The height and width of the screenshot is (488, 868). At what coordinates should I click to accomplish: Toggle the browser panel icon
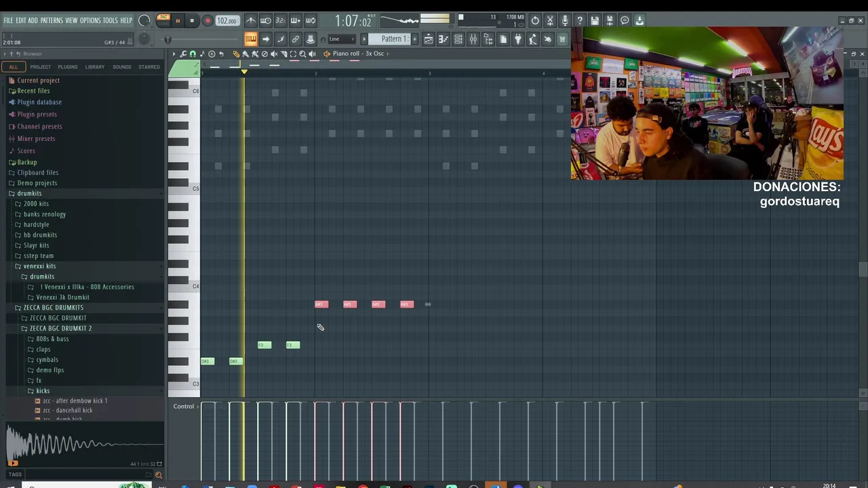click(488, 39)
